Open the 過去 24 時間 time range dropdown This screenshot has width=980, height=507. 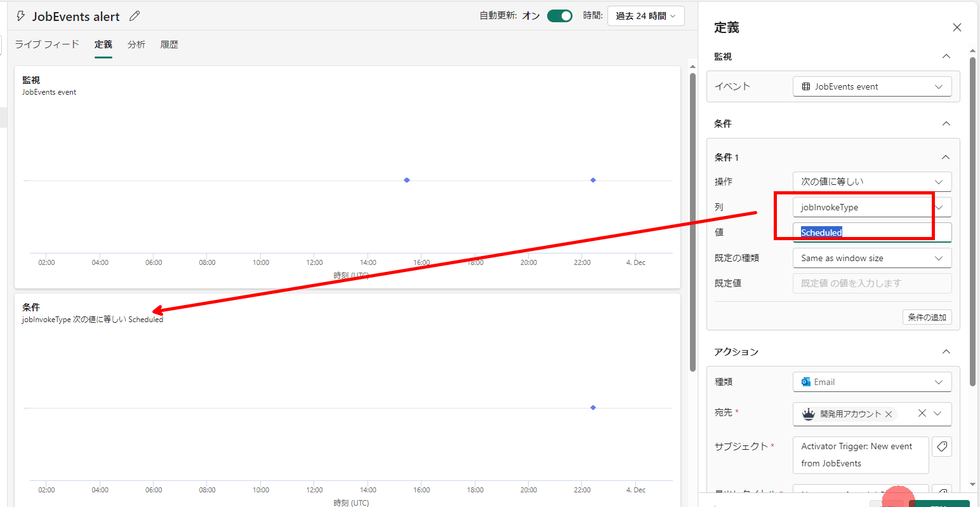tap(646, 16)
